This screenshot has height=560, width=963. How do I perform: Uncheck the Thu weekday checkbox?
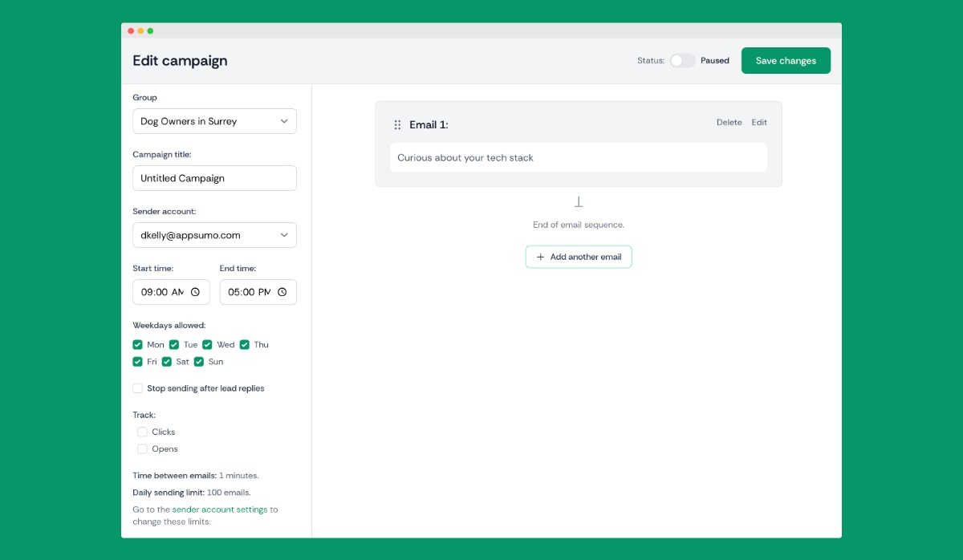click(245, 344)
